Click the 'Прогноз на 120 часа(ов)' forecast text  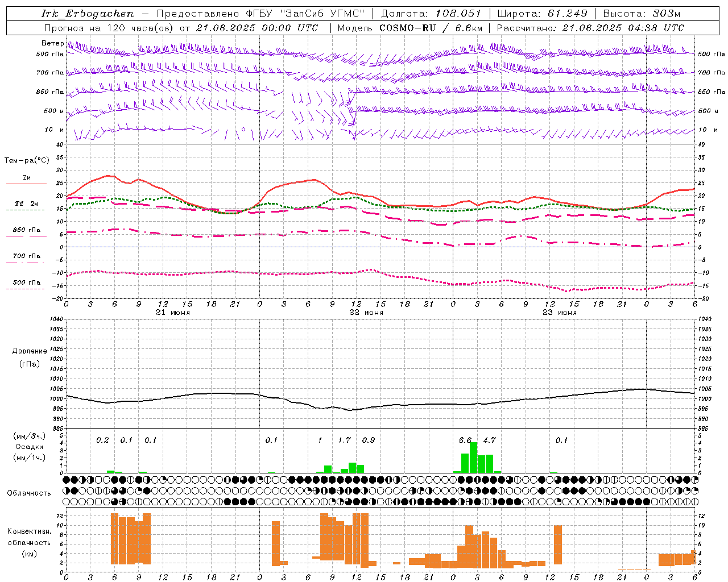[109, 28]
